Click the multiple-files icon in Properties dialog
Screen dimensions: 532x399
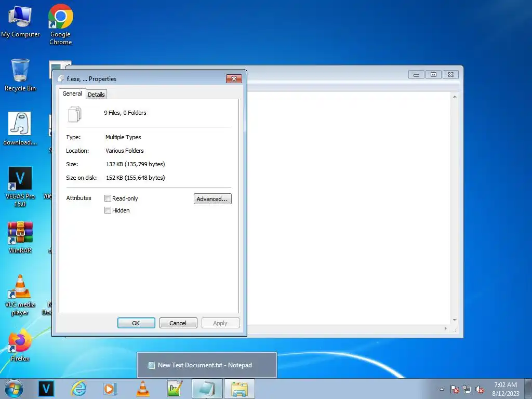pyautogui.click(x=75, y=114)
